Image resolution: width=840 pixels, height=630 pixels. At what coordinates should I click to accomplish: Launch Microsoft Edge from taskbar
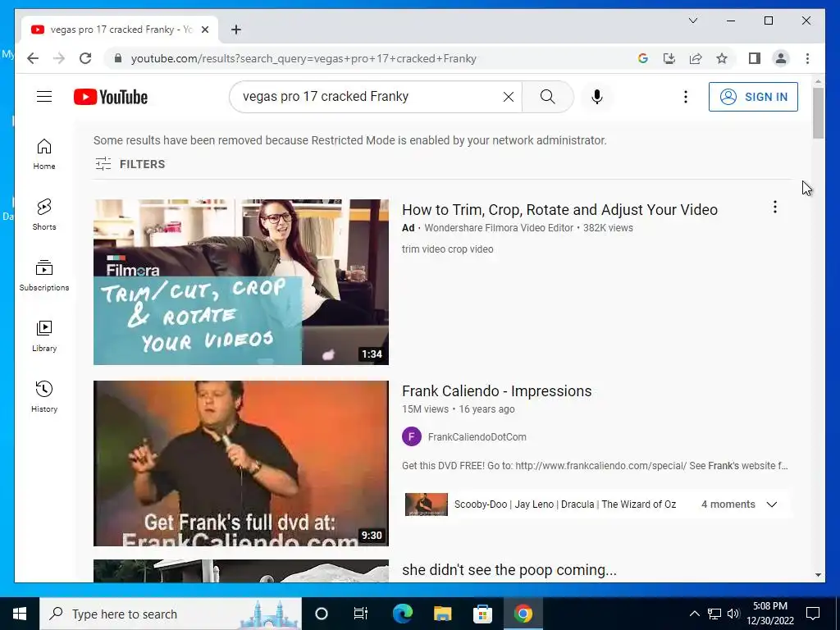(402, 614)
